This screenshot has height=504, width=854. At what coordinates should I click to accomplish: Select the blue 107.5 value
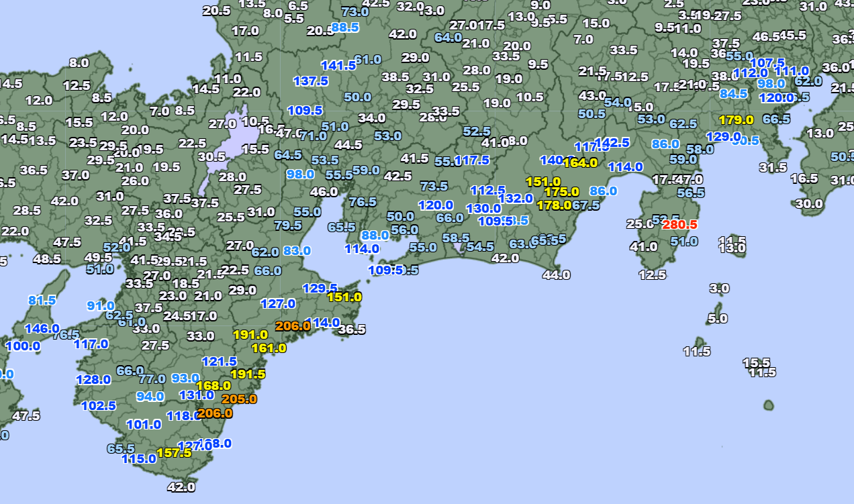[x=767, y=62]
